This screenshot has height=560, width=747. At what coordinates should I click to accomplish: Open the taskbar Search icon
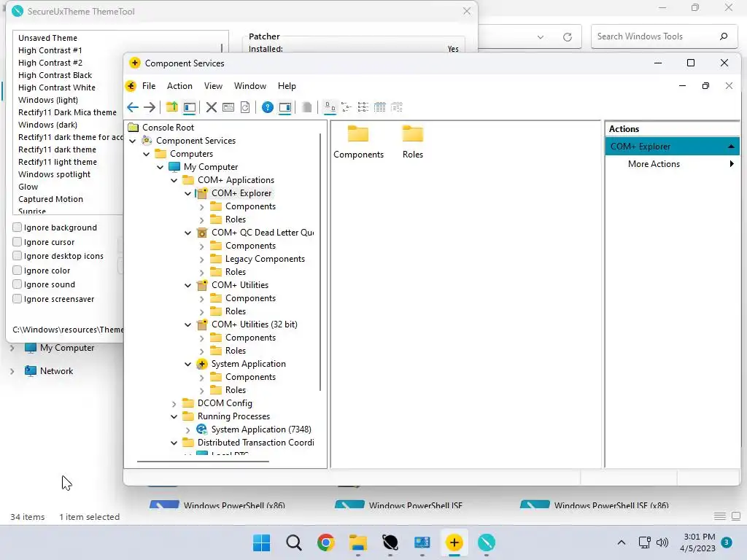(x=293, y=542)
